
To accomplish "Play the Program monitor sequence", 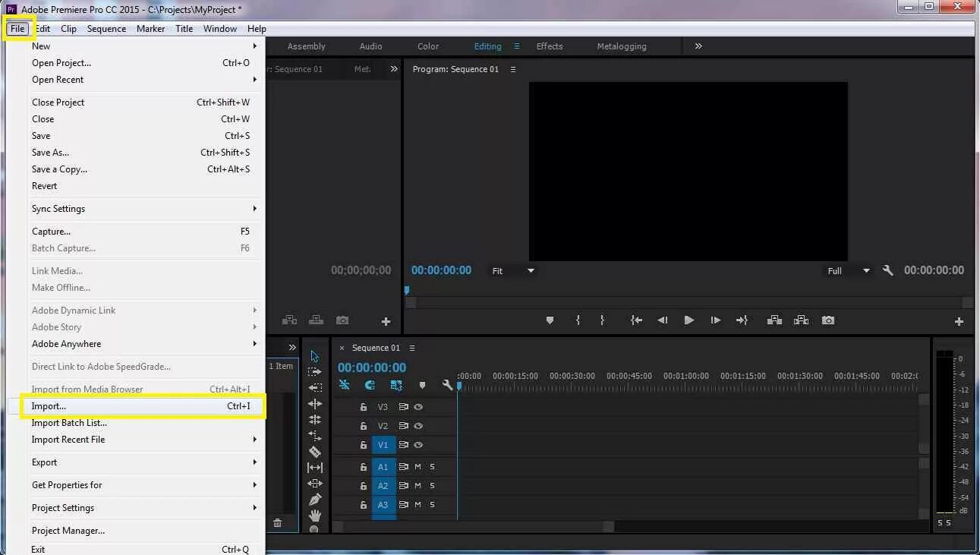I will tap(689, 320).
